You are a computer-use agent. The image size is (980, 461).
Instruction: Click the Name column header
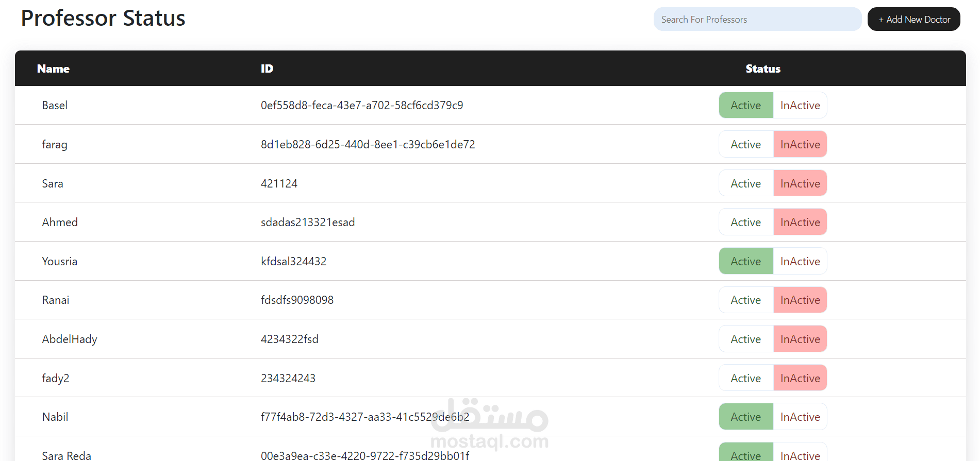53,69
